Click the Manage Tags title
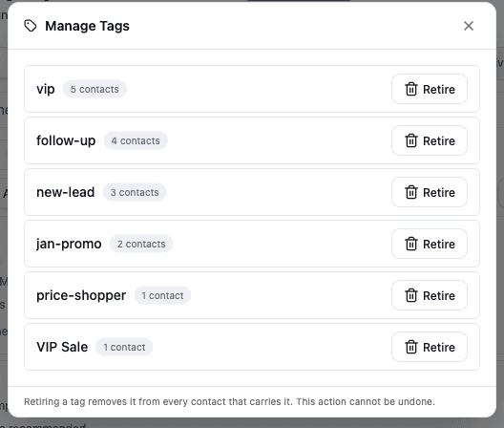Viewport: 504px width, 428px height. 87,26
